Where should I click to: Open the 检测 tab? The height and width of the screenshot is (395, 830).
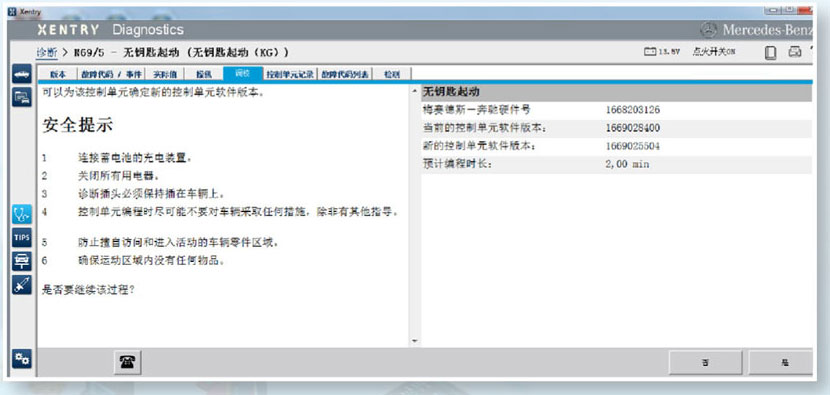(x=392, y=75)
